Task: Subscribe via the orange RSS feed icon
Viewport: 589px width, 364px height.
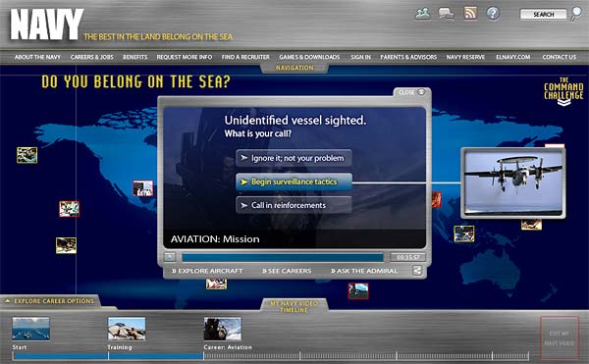Action: (470, 13)
